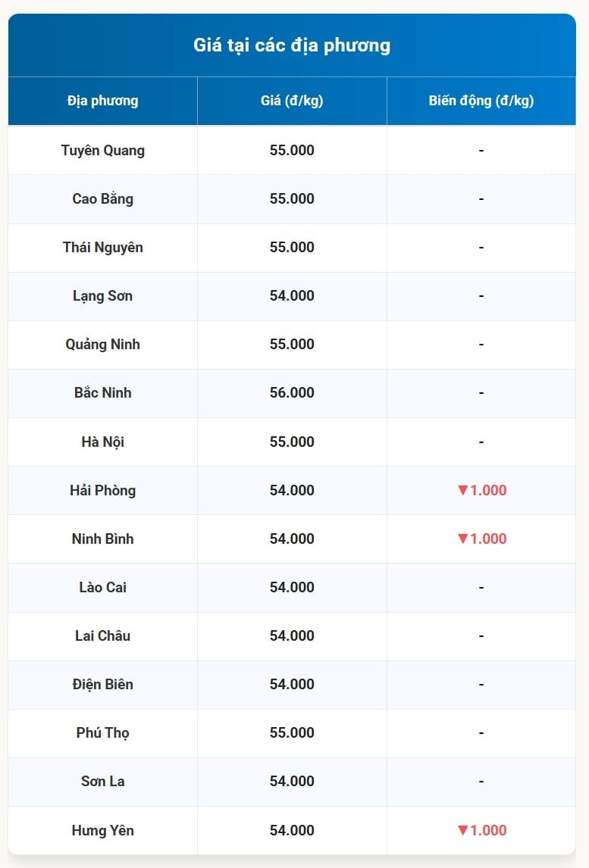Click the "Biến động (đ/kg)" column header
The width and height of the screenshot is (589, 868).
pos(481,101)
